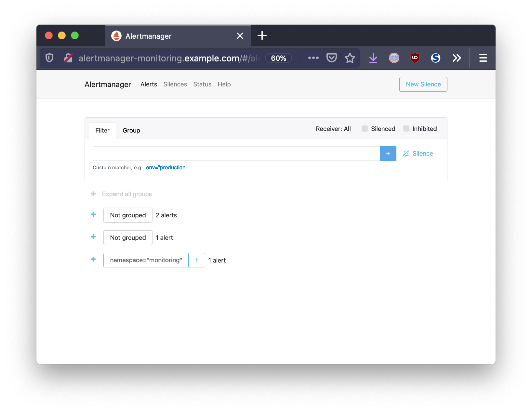Open the Pocket save icon
The height and width of the screenshot is (412, 532).
coord(331,58)
